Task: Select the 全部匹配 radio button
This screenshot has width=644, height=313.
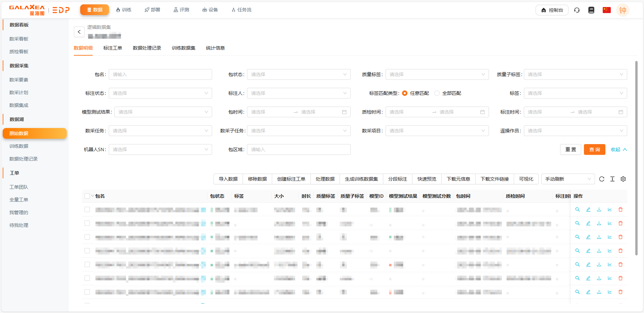Action: pyautogui.click(x=437, y=93)
